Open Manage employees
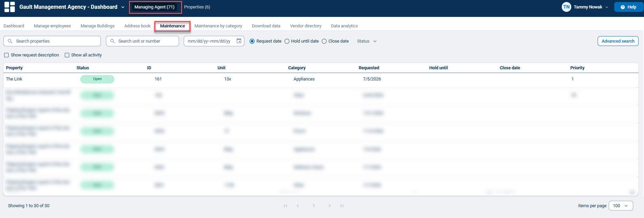This screenshot has width=644, height=218. coord(52,26)
